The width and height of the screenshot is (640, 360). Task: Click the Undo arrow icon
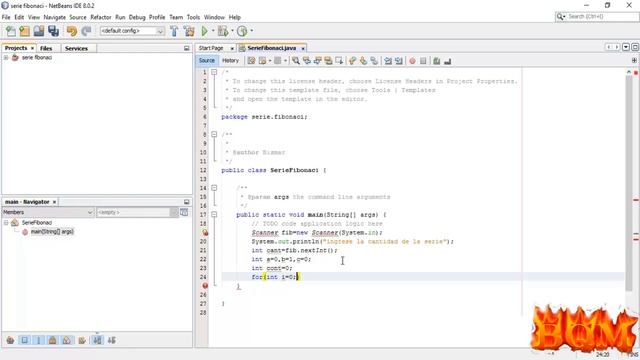(72, 31)
